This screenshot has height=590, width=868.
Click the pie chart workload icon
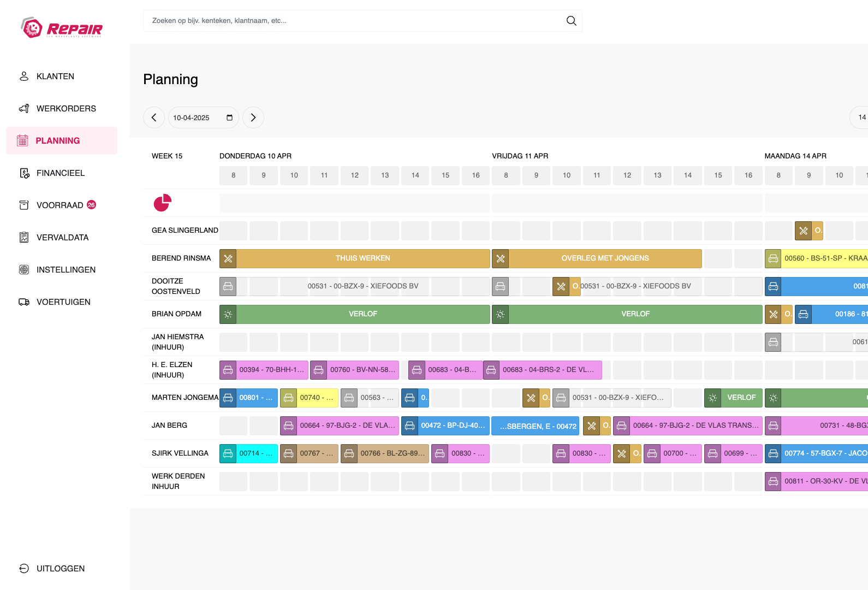tap(162, 203)
